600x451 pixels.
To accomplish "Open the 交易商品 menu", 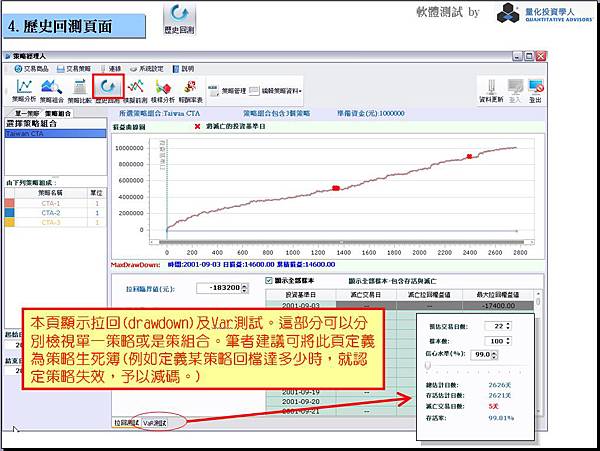I will 36,69.
